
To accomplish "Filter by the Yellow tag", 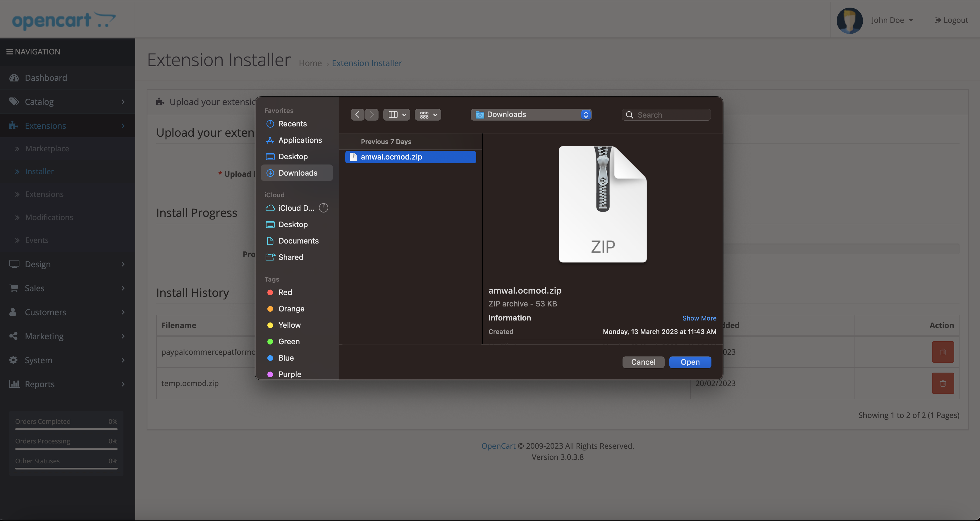I will click(x=297, y=325).
